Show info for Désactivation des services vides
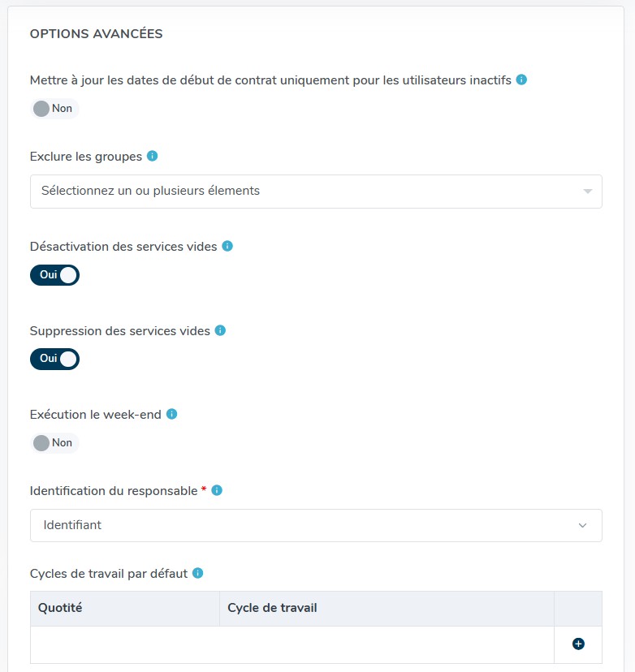Image resolution: width=635 pixels, height=672 pixels. pos(227,245)
